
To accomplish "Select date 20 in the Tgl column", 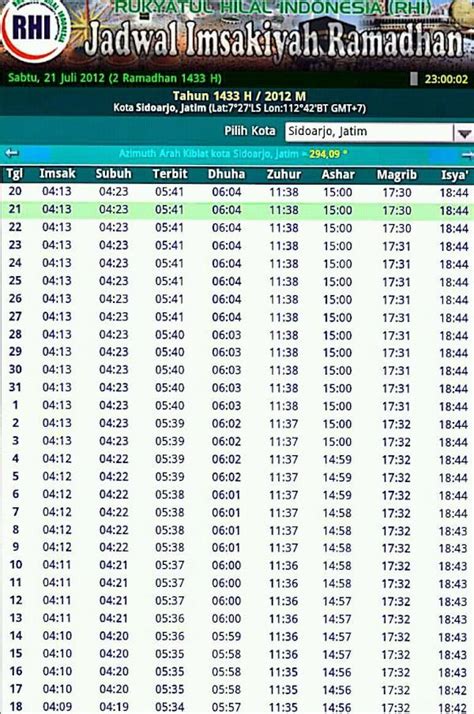I will coord(15,191).
